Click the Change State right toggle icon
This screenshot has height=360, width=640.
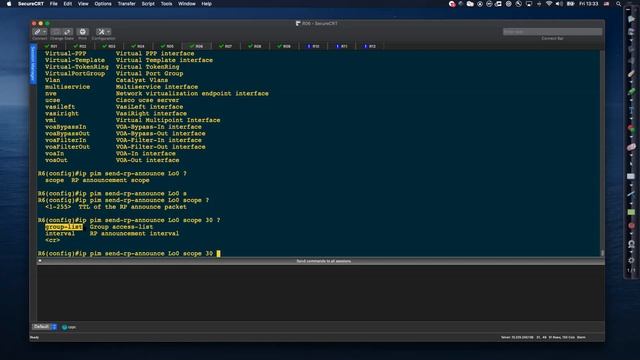click(x=67, y=32)
